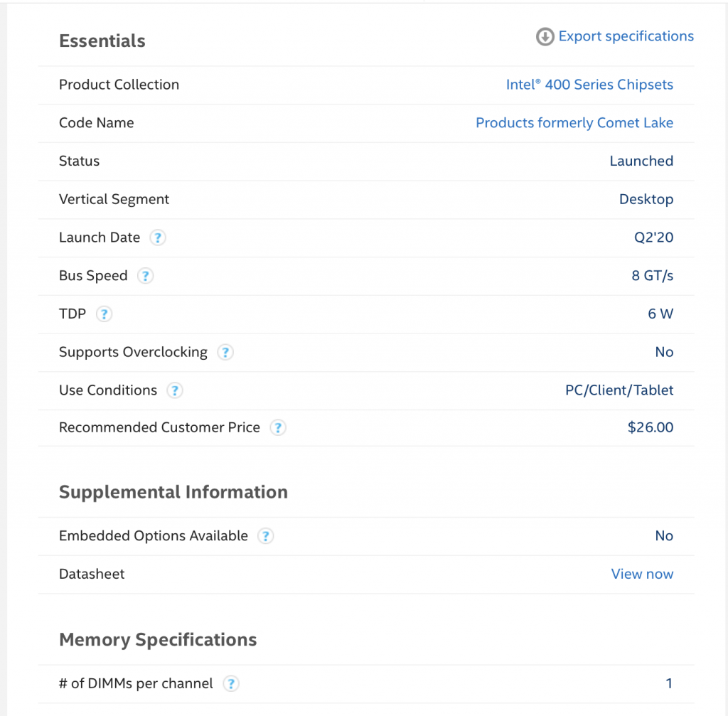This screenshot has height=716, width=728.
Task: Click the Supplemental Information heading
Action: [173, 492]
